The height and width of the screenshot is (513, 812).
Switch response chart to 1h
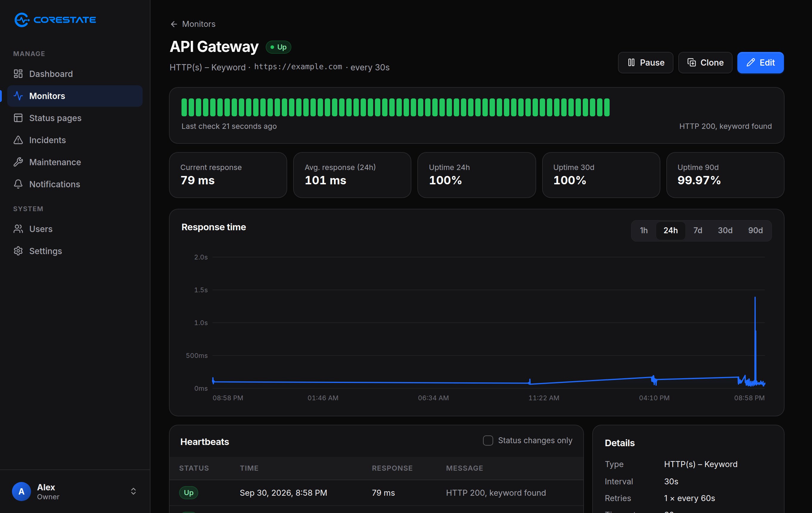644,231
